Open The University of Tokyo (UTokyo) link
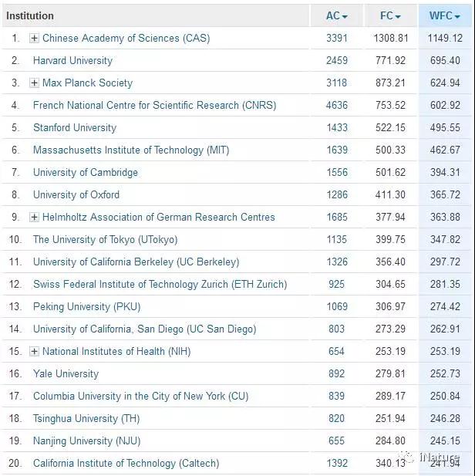 (x=105, y=239)
